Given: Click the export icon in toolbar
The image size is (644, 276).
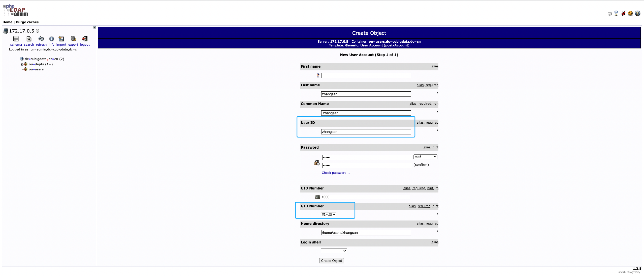Looking at the screenshot, I should pos(73,39).
